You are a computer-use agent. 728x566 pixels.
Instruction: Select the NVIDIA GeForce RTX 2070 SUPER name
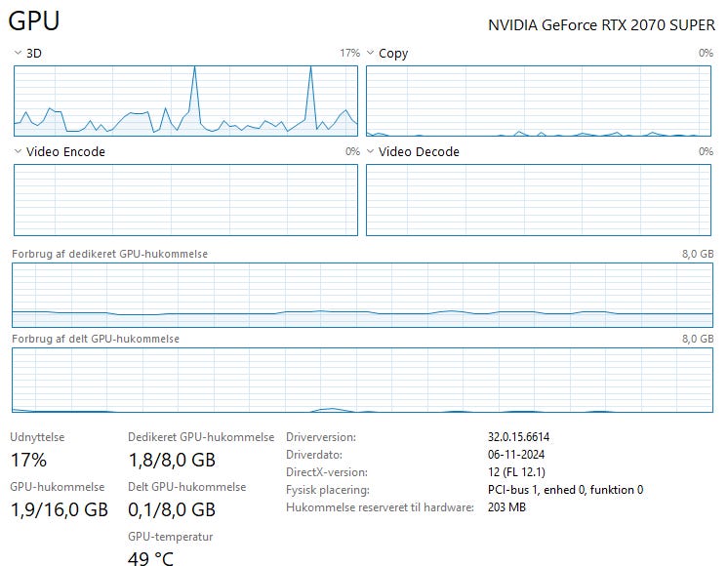click(601, 24)
